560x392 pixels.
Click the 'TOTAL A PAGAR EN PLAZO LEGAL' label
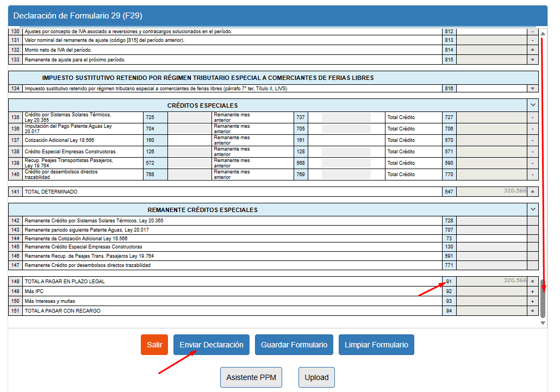(65, 281)
